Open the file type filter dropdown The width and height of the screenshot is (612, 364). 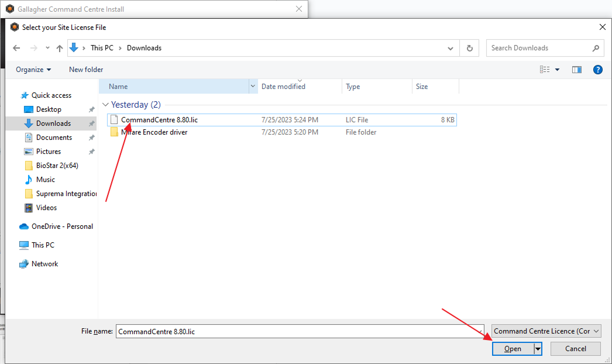[x=546, y=331]
